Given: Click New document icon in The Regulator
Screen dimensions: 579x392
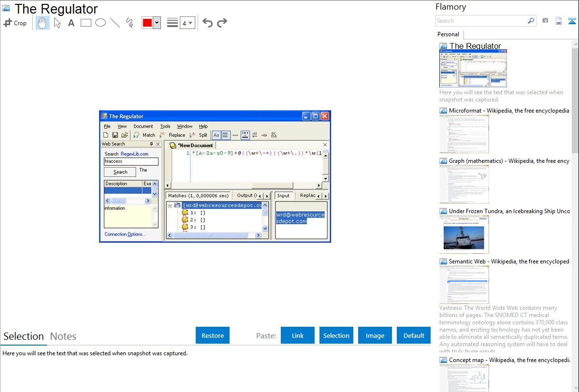Looking at the screenshot, I should click(x=106, y=135).
